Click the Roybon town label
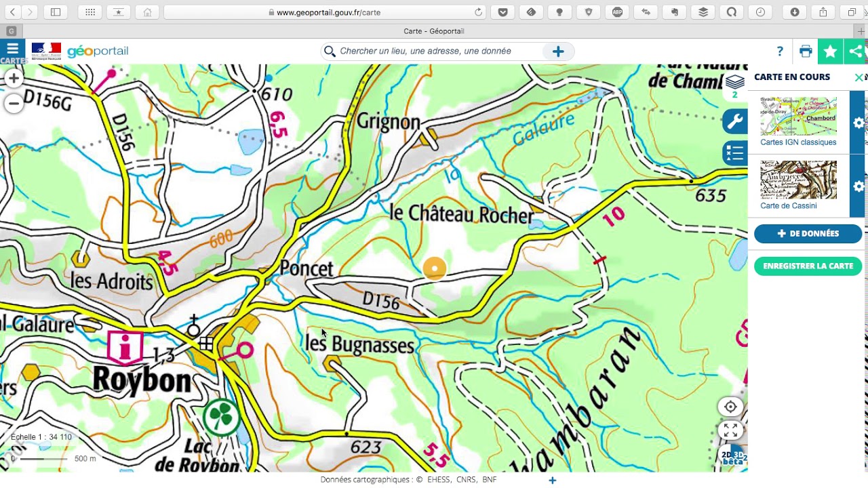Screen dimensions: 868x488 [x=142, y=380]
